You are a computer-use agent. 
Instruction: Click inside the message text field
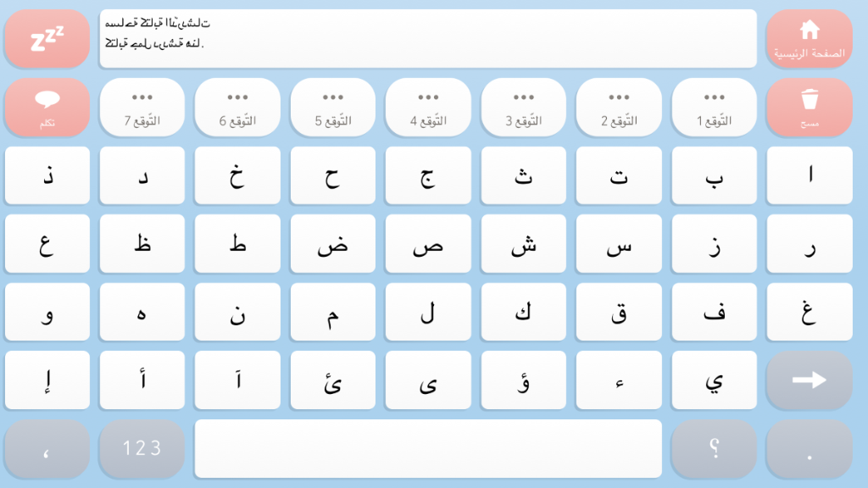(x=428, y=39)
